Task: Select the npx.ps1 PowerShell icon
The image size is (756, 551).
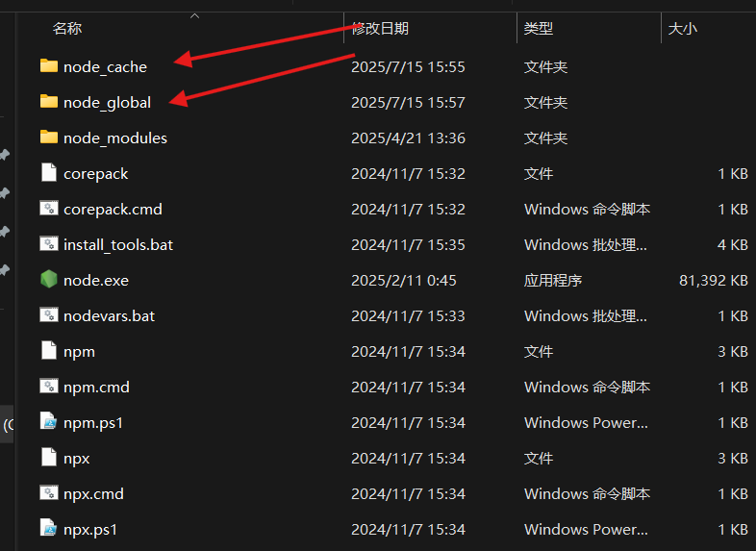Action: point(49,528)
